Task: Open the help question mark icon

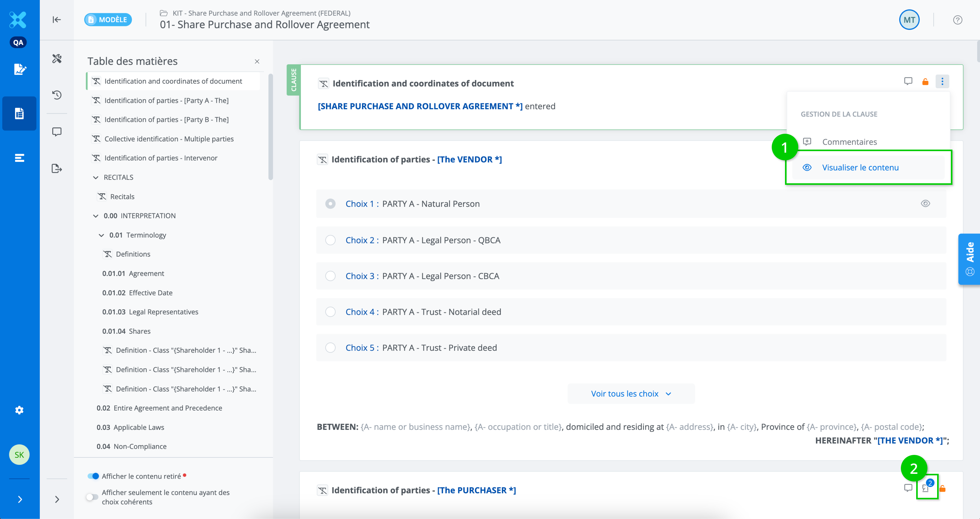Action: click(x=958, y=20)
